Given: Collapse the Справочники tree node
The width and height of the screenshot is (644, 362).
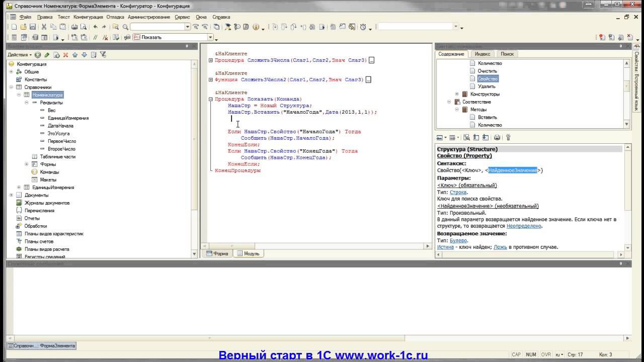Looking at the screenshot, I should (x=11, y=87).
